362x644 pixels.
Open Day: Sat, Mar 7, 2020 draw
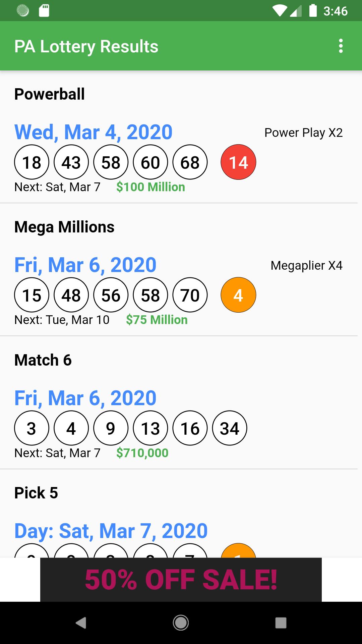(x=111, y=531)
